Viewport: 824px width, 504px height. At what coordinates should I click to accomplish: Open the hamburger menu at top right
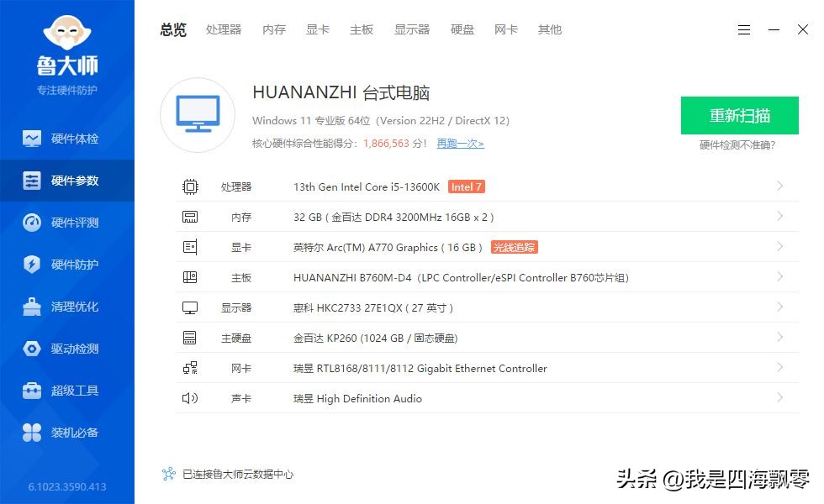click(x=744, y=29)
